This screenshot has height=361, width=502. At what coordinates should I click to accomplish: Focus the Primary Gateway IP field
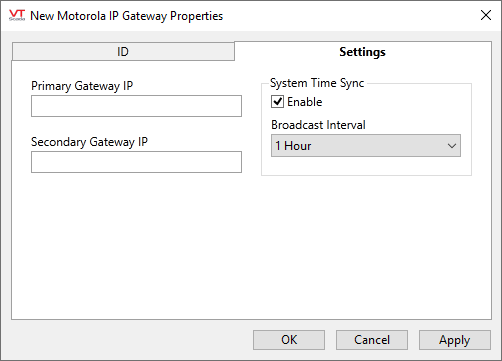coord(136,106)
